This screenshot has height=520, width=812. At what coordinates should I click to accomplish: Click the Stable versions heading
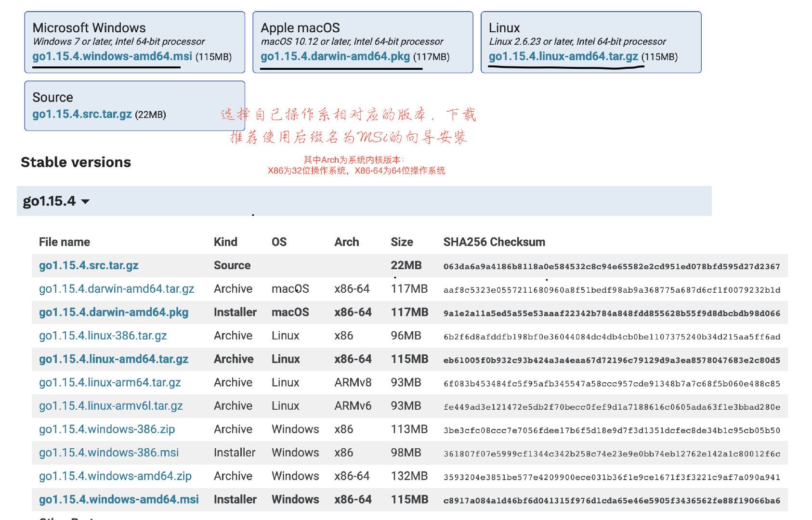[x=76, y=162]
